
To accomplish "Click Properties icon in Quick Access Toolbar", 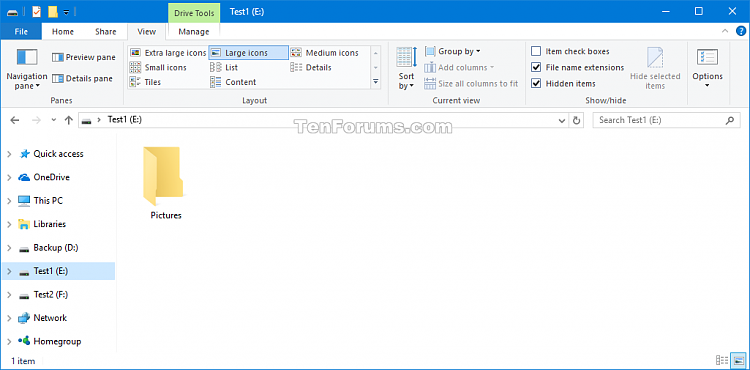I will pyautogui.click(x=37, y=11).
